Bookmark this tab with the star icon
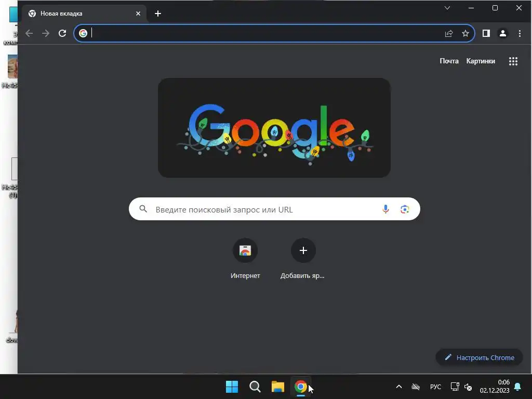Viewport: 532px width, 399px height. click(x=465, y=33)
